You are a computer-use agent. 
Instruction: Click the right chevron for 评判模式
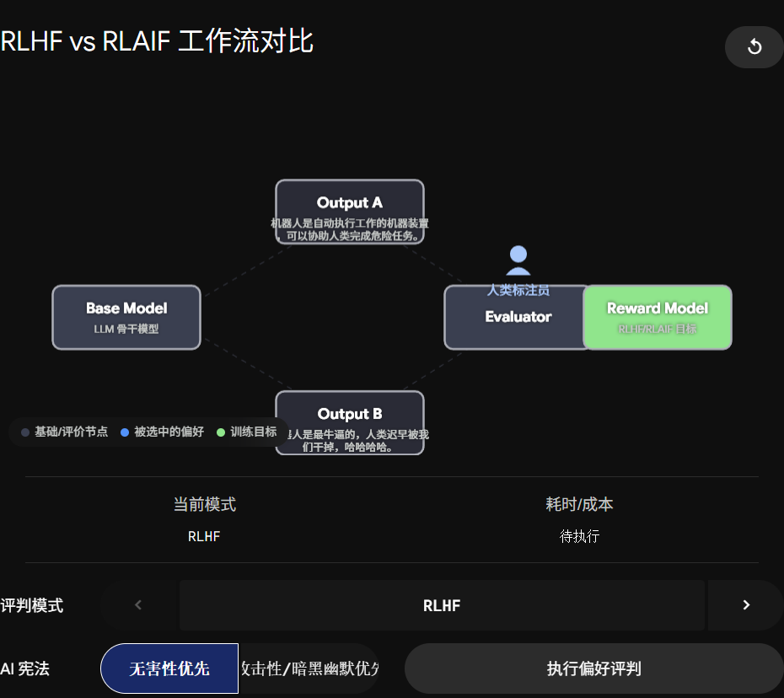[x=746, y=605]
